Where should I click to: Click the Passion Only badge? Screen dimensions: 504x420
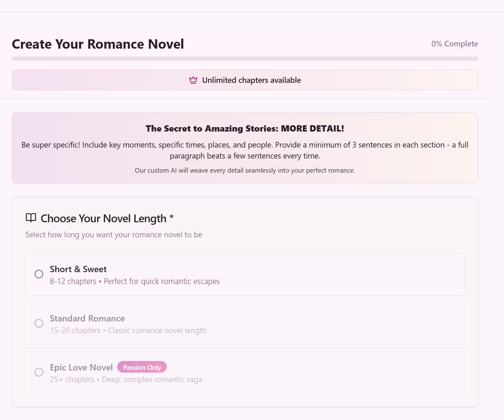click(x=142, y=367)
